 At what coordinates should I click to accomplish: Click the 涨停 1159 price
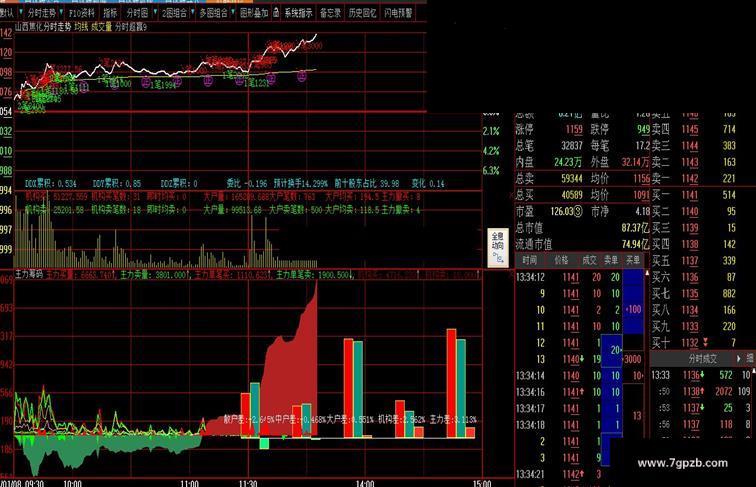(x=574, y=129)
